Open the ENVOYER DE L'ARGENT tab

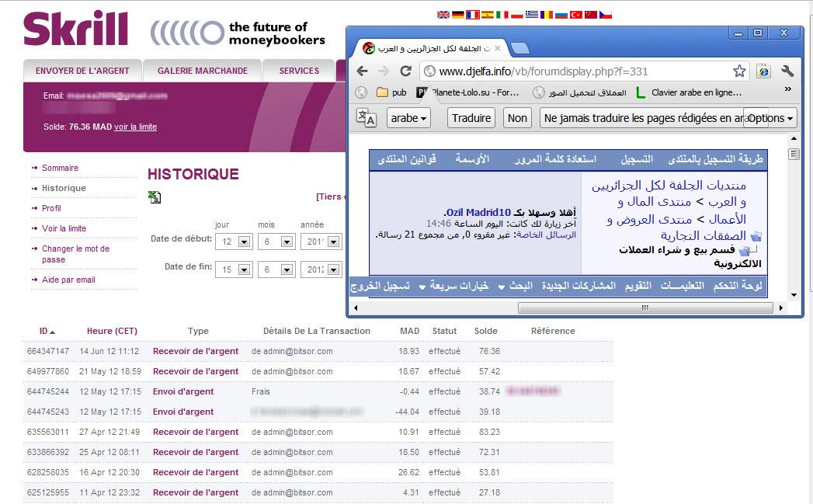click(82, 71)
